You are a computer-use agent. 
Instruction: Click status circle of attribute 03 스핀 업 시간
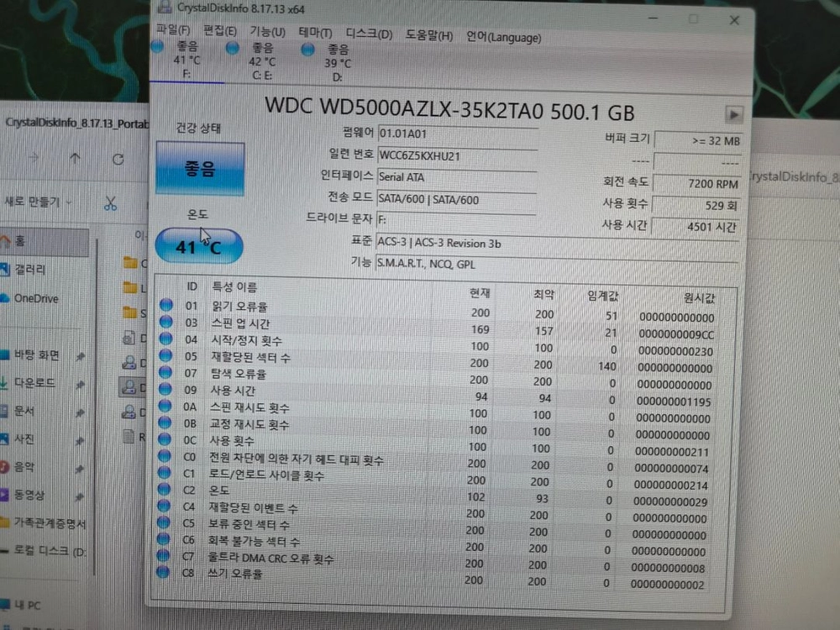pos(166,322)
